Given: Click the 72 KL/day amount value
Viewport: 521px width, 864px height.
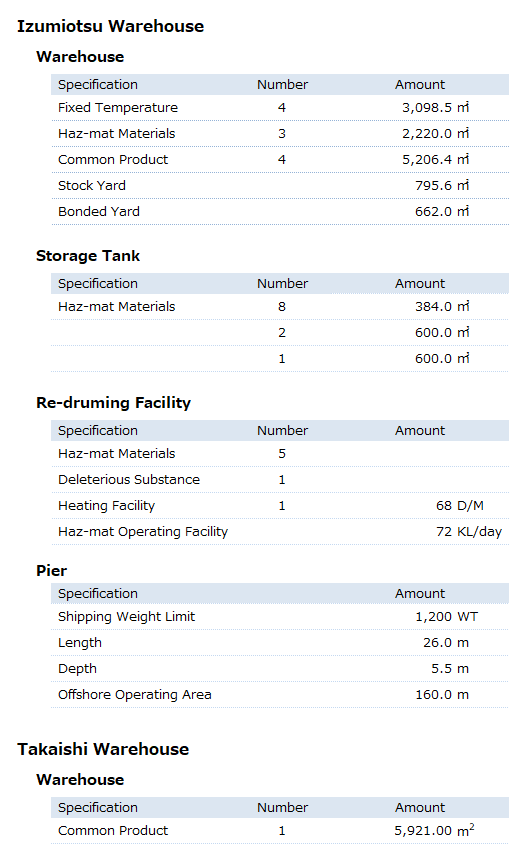Looking at the screenshot, I should pyautogui.click(x=469, y=531).
